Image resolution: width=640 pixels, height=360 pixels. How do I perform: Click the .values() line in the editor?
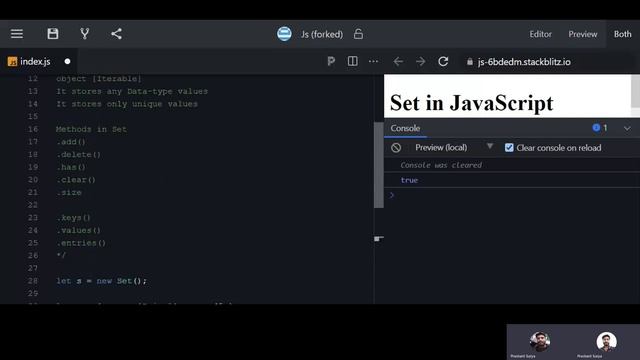pyautogui.click(x=78, y=231)
